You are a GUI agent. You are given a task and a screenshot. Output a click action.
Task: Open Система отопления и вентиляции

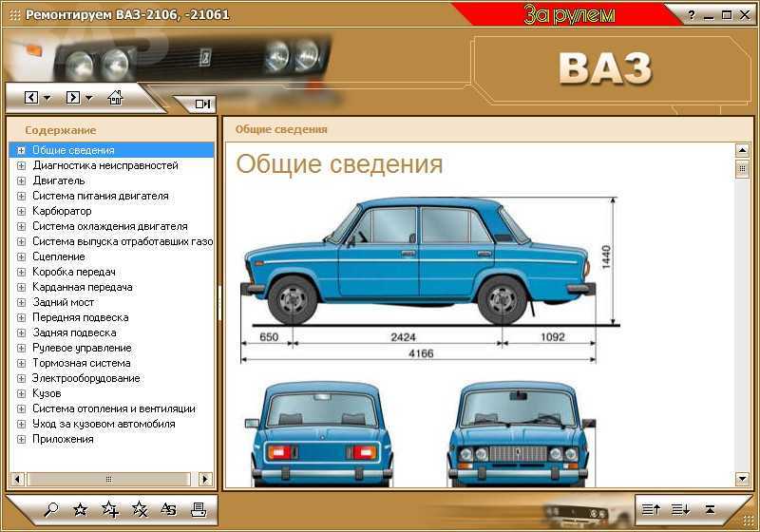(x=114, y=408)
